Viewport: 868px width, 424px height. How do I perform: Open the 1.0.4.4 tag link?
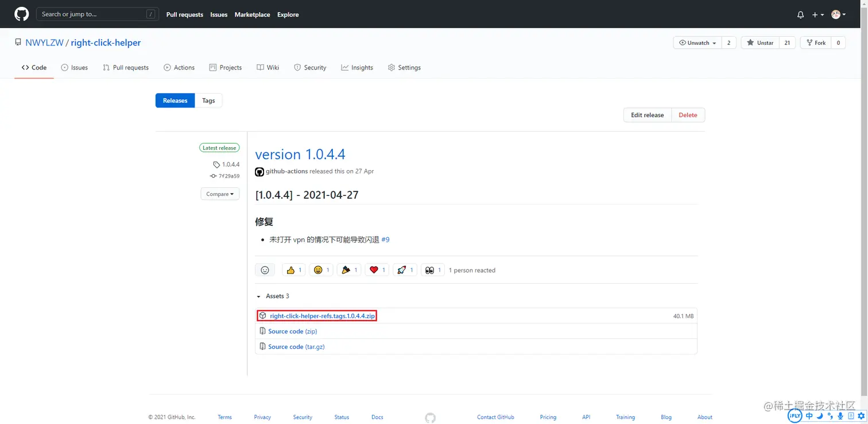227,164
